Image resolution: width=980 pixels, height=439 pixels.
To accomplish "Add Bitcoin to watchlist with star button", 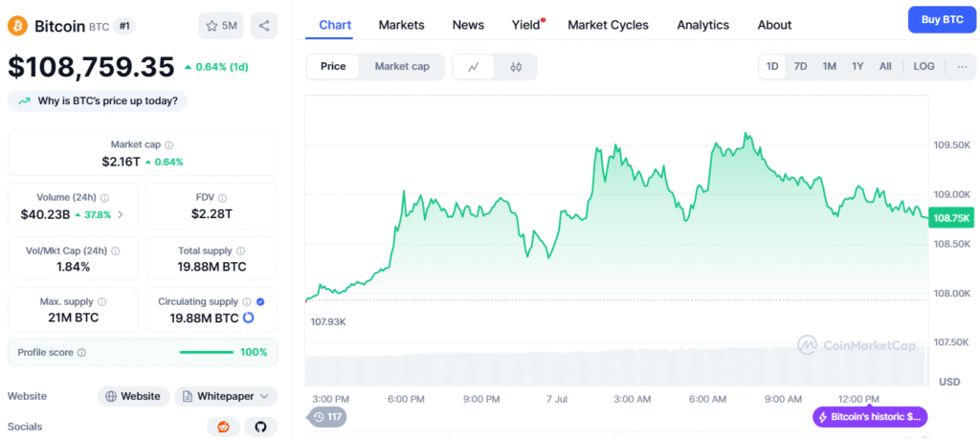I will pos(221,26).
